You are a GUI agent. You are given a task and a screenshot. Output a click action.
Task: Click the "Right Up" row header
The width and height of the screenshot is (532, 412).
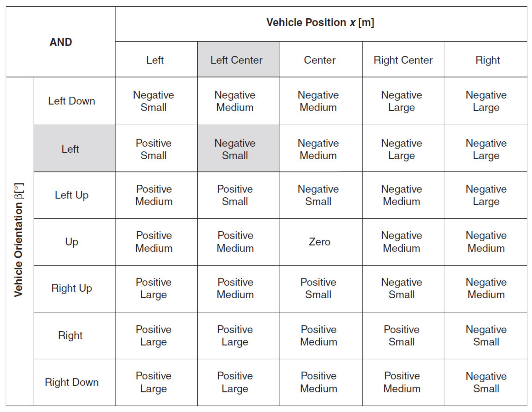[x=72, y=288]
